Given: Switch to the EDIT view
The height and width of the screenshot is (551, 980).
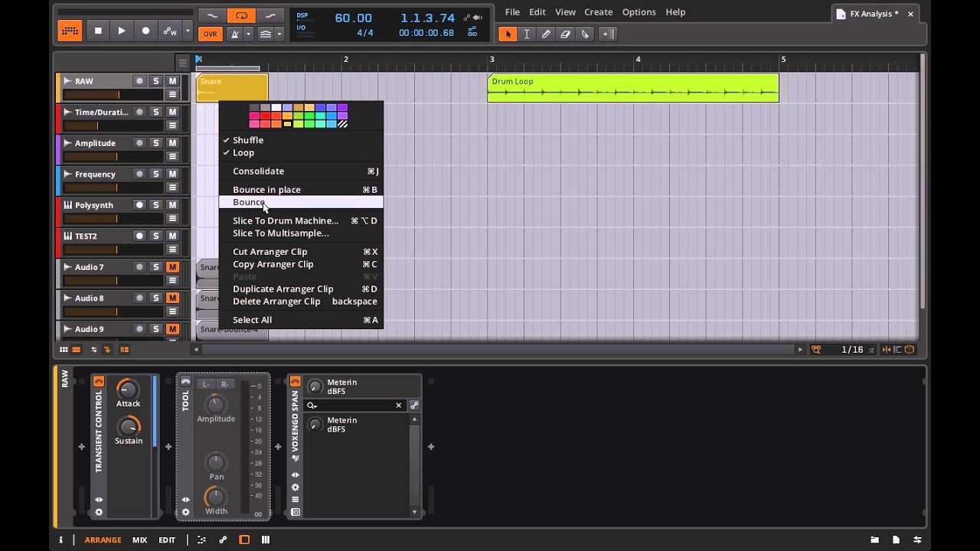Looking at the screenshot, I should (167, 540).
